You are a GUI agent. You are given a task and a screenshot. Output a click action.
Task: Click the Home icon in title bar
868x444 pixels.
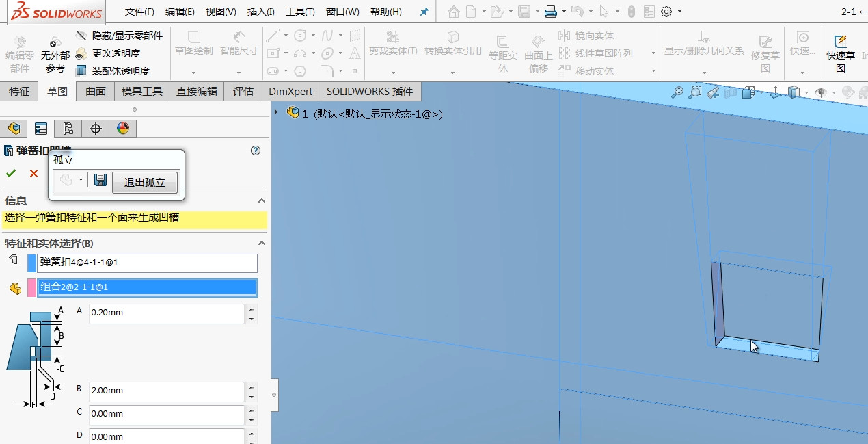[x=454, y=12]
